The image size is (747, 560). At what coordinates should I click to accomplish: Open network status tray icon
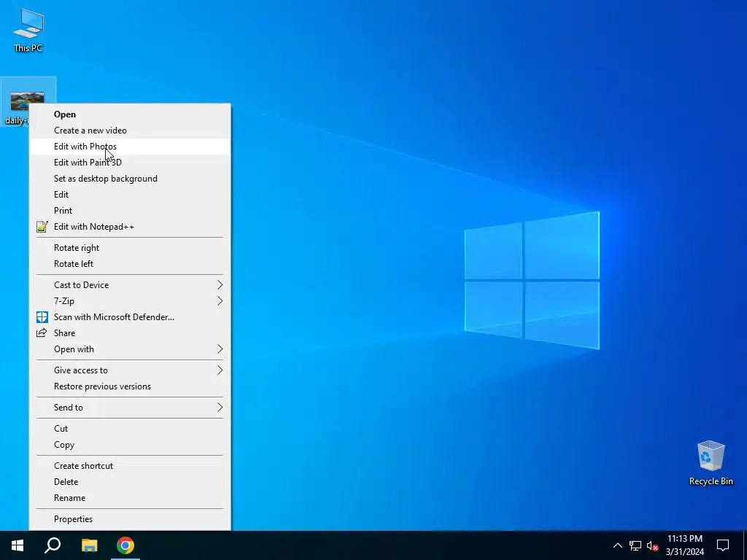coord(635,545)
